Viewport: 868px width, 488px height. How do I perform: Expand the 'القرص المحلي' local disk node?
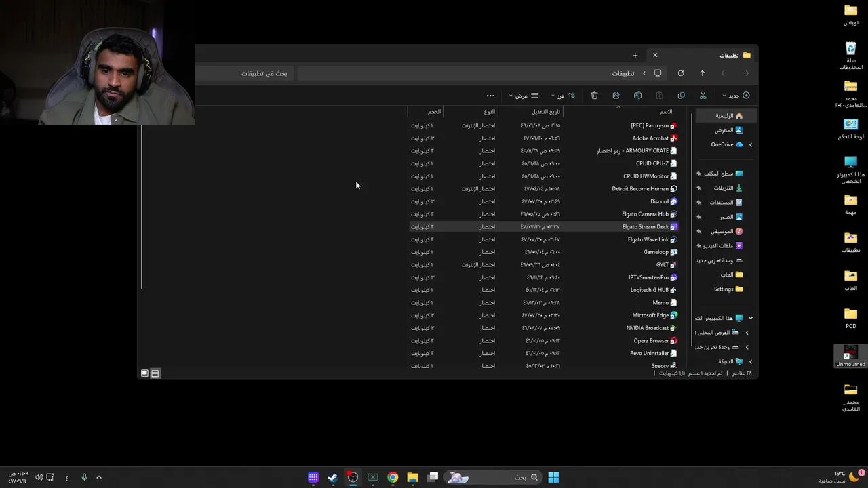pos(747,333)
